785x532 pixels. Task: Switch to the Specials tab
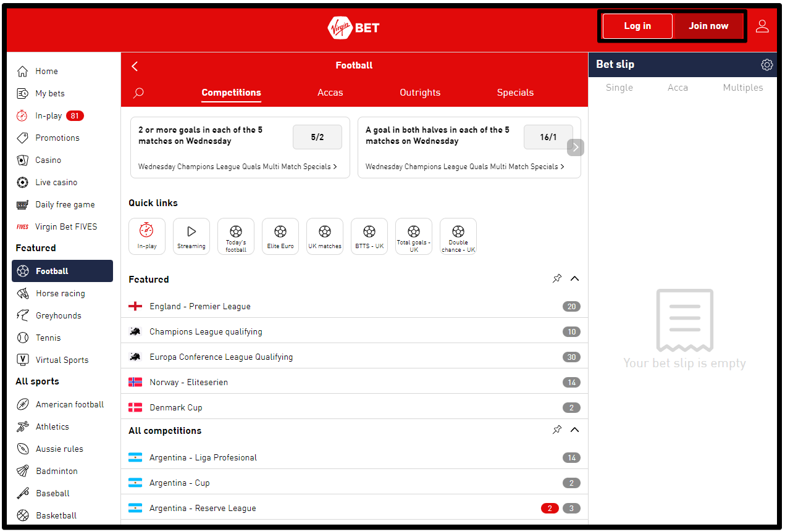515,93
